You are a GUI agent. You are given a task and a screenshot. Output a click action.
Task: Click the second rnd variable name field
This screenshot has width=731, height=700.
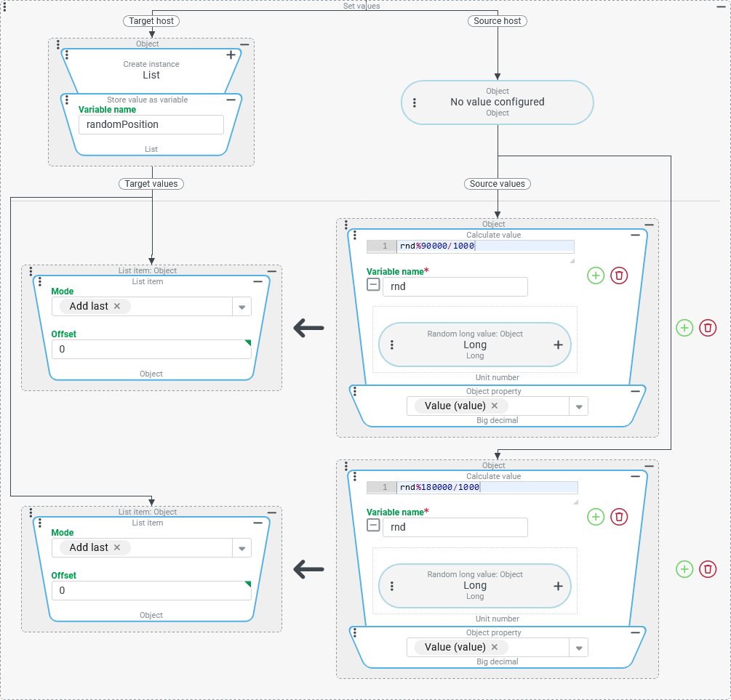455,528
